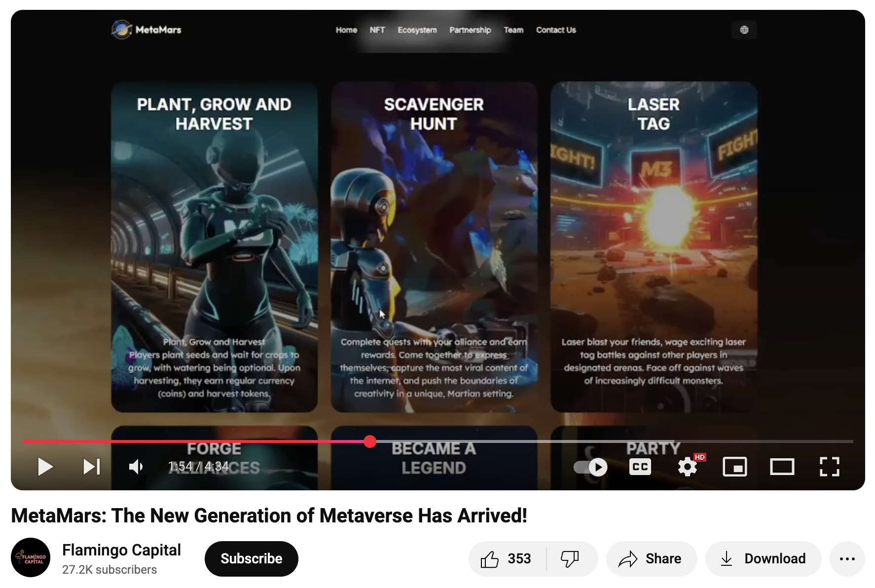Mute the video volume

click(136, 467)
